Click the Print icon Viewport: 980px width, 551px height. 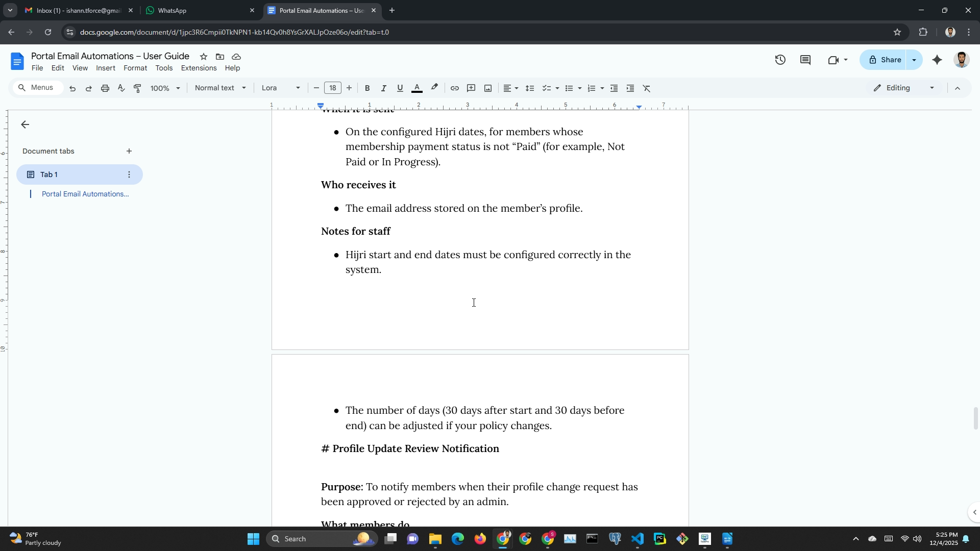[105, 88]
